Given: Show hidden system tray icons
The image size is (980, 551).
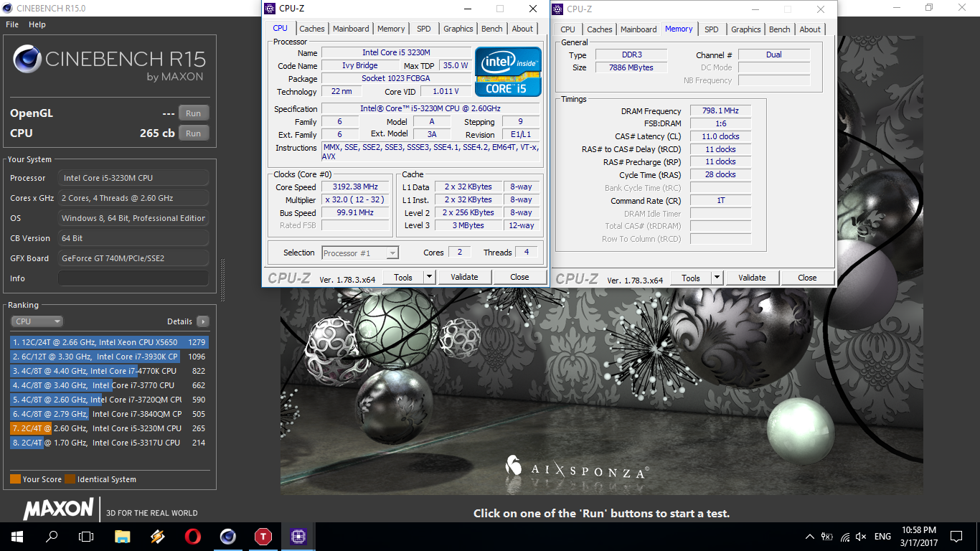Looking at the screenshot, I should click(810, 537).
